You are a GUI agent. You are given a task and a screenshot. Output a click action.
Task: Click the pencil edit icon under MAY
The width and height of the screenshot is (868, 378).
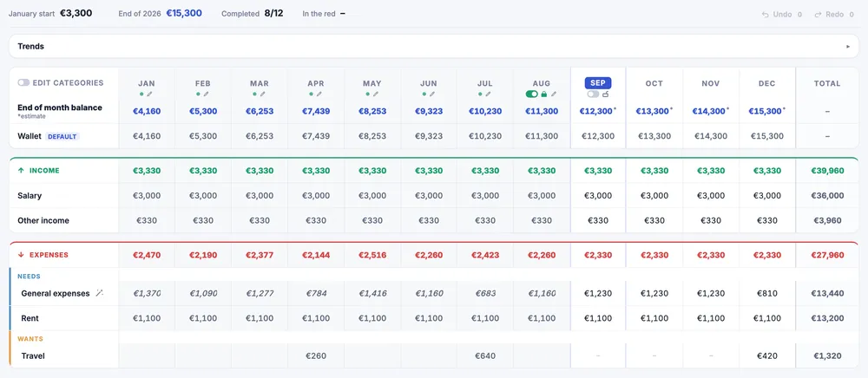point(375,94)
